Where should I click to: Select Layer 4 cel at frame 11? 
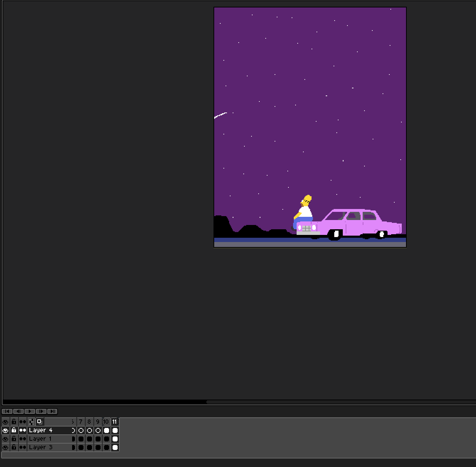(115, 430)
